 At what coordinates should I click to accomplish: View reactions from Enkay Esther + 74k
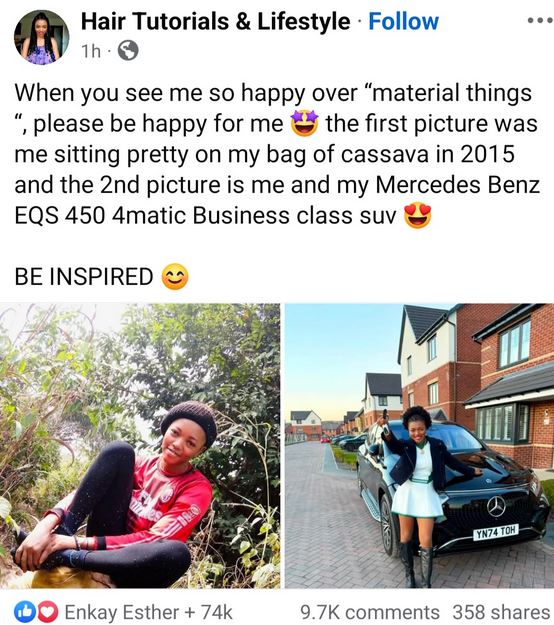coord(148,612)
